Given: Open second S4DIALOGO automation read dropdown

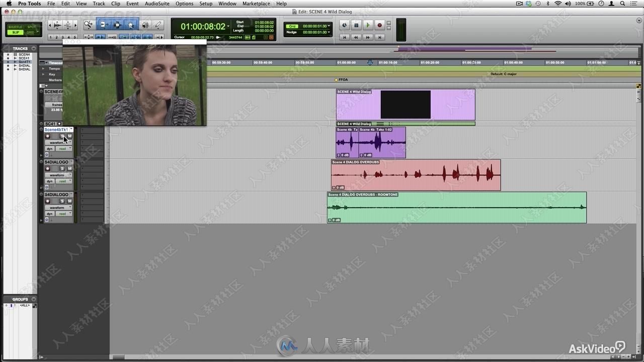Looking at the screenshot, I should pyautogui.click(x=63, y=214).
